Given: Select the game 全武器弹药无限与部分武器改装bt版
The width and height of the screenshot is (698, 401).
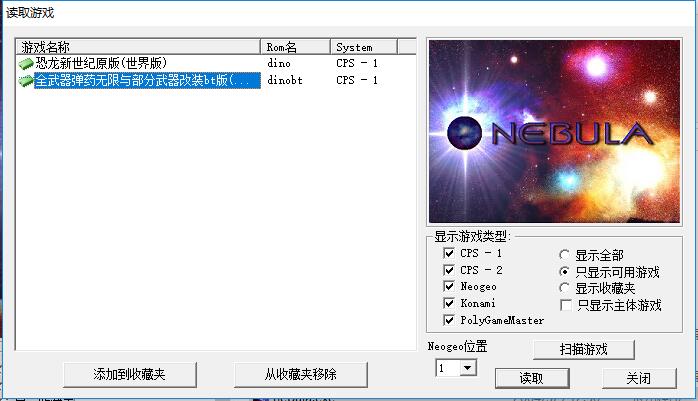Looking at the screenshot, I should pyautogui.click(x=147, y=80).
